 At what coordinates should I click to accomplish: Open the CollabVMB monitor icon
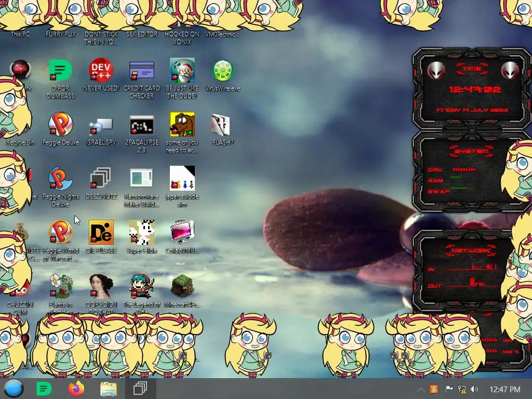(182, 232)
